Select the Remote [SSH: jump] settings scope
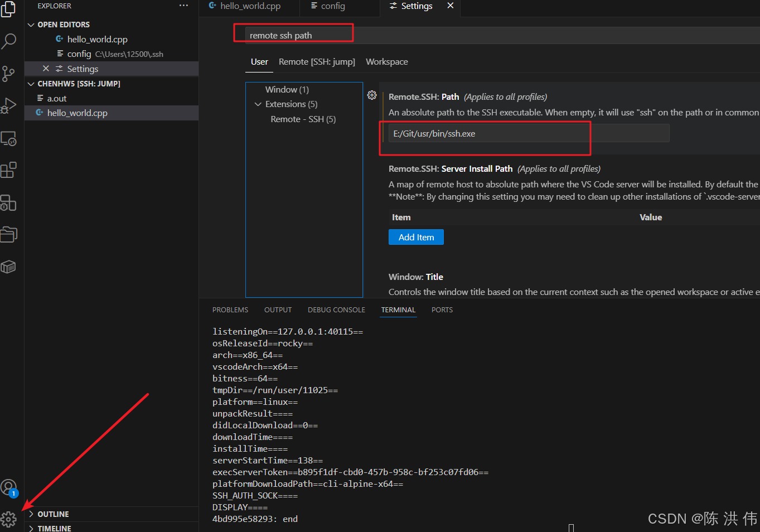Viewport: 760px width, 532px height. (x=317, y=61)
